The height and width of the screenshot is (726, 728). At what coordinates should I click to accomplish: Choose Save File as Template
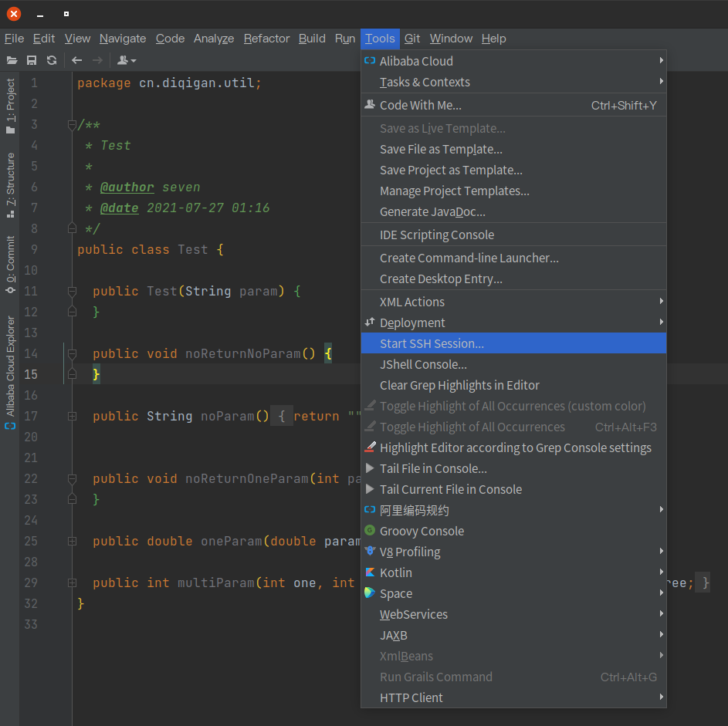513,150
